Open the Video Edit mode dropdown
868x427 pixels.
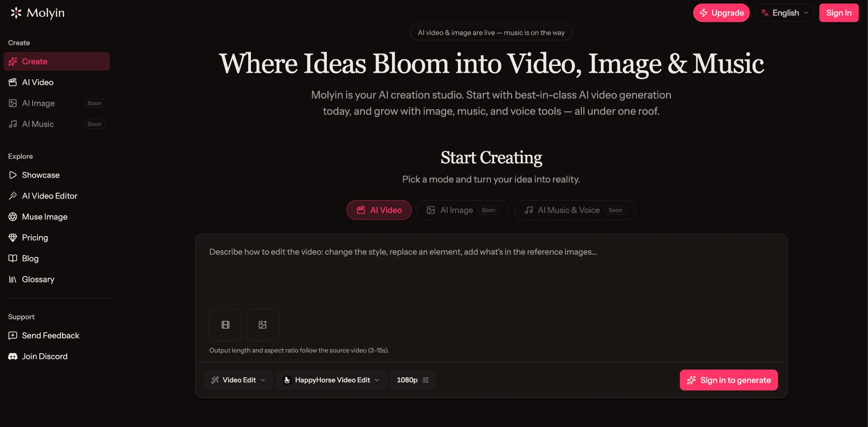[x=238, y=380]
